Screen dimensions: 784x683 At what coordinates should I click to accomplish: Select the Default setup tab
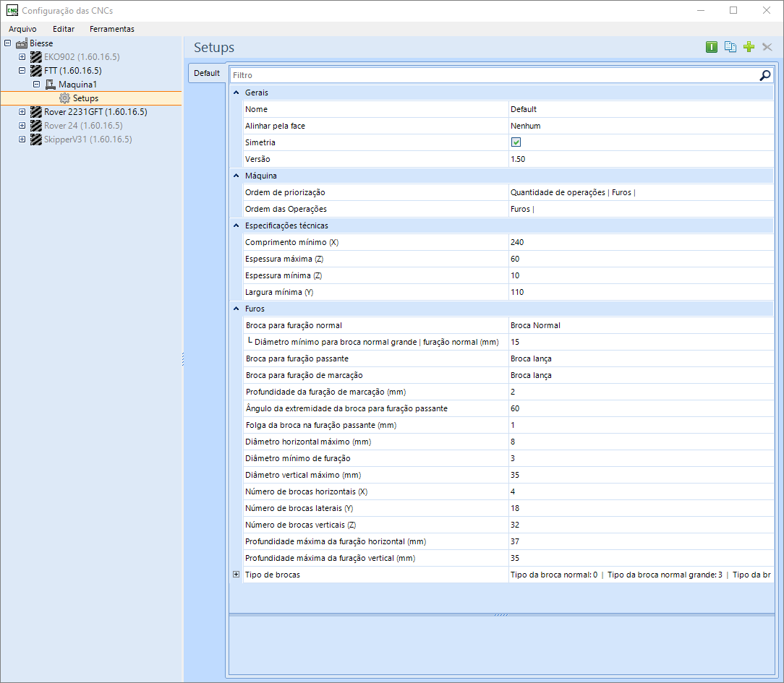coord(207,73)
